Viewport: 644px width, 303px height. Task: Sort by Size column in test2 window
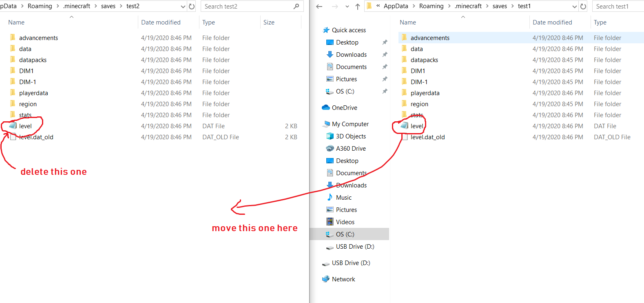coord(269,22)
